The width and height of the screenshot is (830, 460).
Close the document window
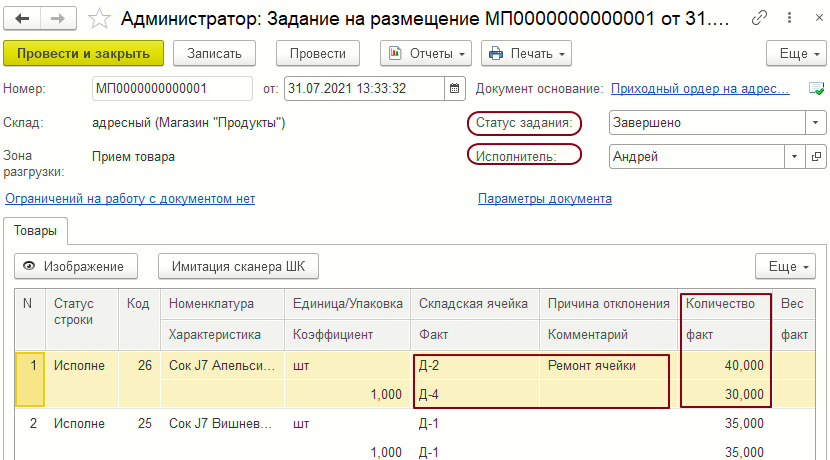click(819, 19)
